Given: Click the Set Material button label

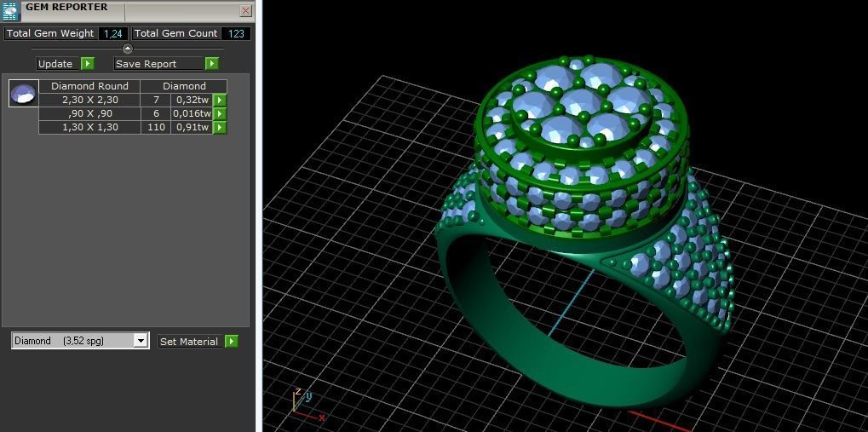Looking at the screenshot, I should 189,342.
